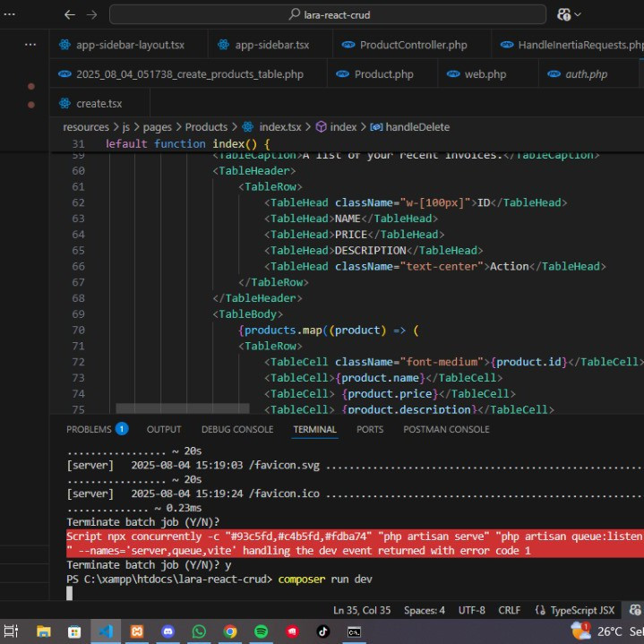The image size is (644, 644).
Task: Expand the Copilot dropdown chevron
Action: click(578, 14)
